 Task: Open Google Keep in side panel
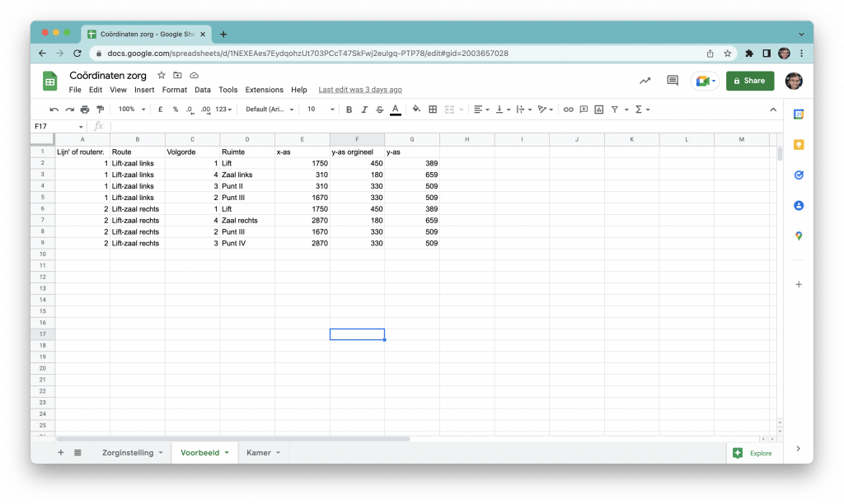(798, 144)
